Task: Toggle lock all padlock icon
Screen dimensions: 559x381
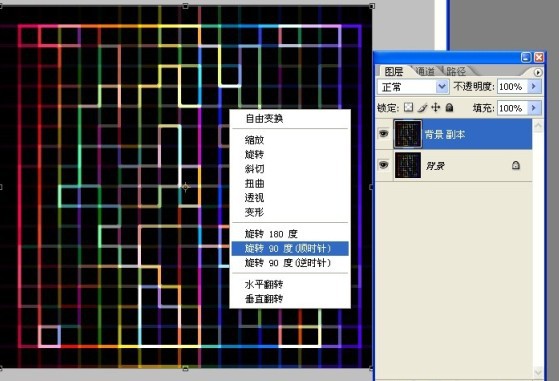Action: [450, 107]
